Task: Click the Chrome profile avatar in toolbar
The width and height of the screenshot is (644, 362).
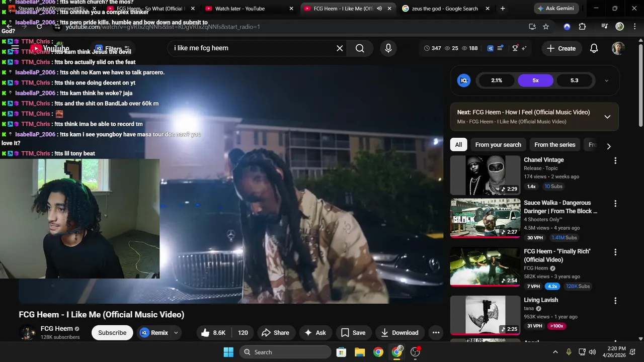Action: tap(620, 27)
